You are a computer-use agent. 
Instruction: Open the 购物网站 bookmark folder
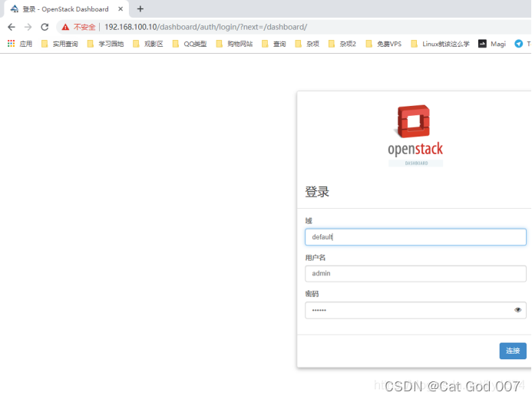pyautogui.click(x=234, y=44)
